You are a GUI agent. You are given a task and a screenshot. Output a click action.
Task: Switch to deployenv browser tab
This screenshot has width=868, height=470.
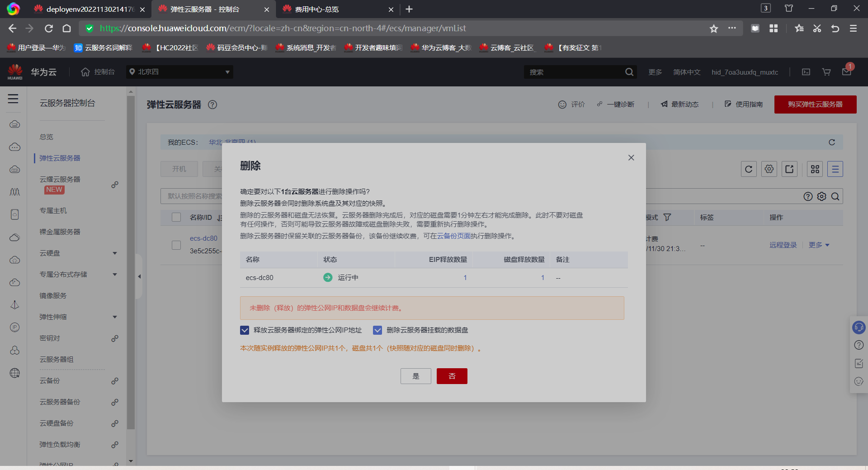pyautogui.click(x=90, y=9)
